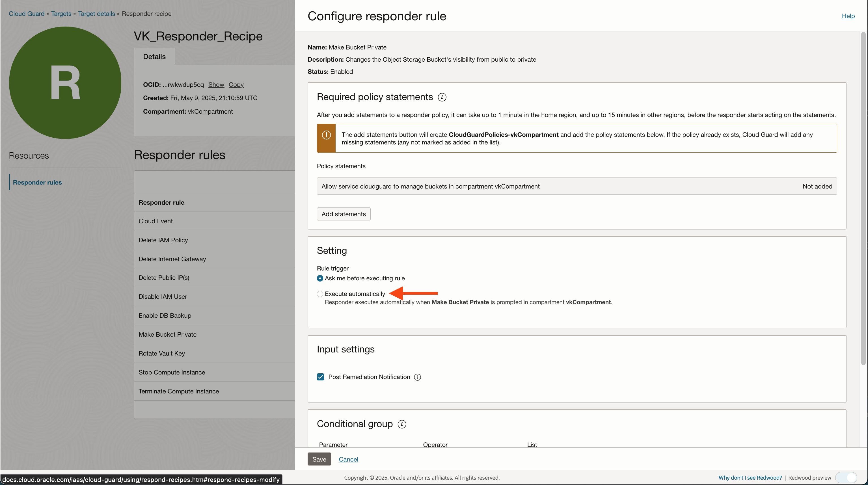Select the Execute automatically radio button
The height and width of the screenshot is (485, 868).
(319, 294)
